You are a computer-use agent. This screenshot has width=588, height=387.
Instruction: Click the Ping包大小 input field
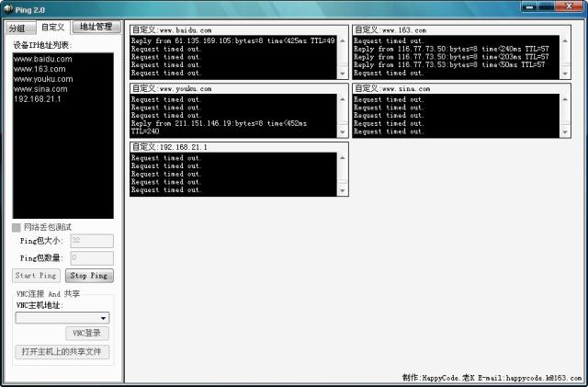92,241
